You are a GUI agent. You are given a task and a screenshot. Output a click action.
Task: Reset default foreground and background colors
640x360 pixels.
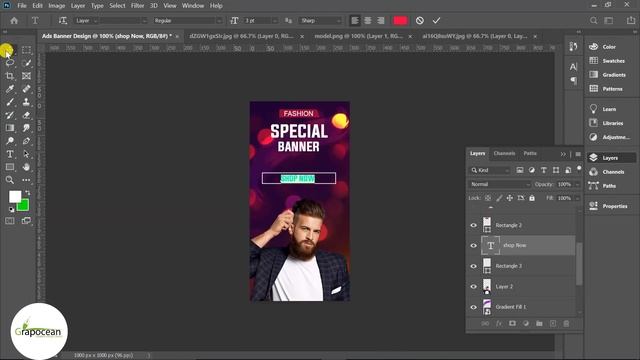11,209
